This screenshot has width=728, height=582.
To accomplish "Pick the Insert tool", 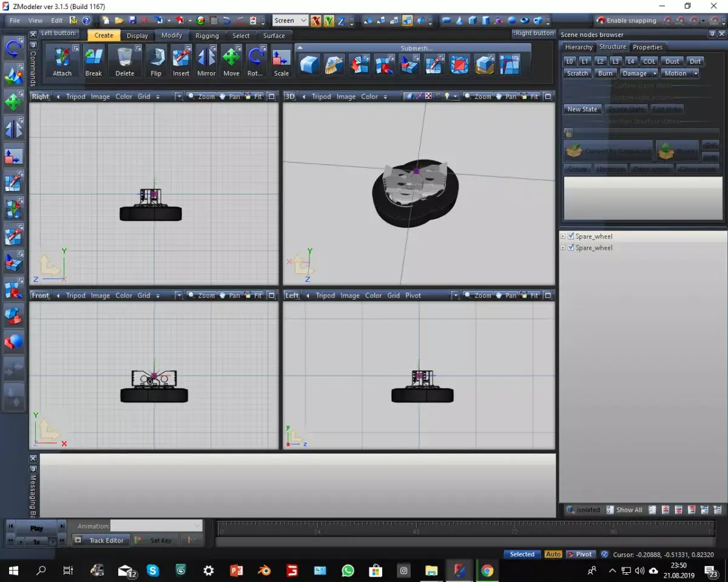I will pos(181,61).
